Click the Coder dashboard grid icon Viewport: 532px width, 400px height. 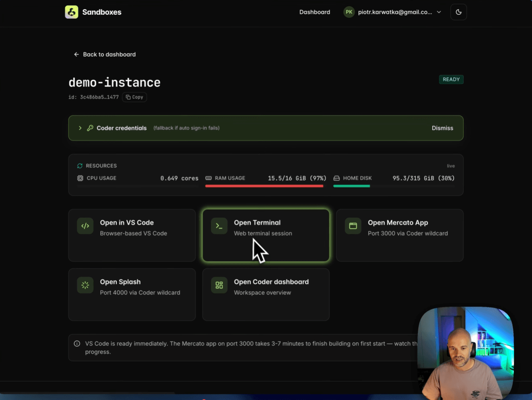[x=219, y=285]
